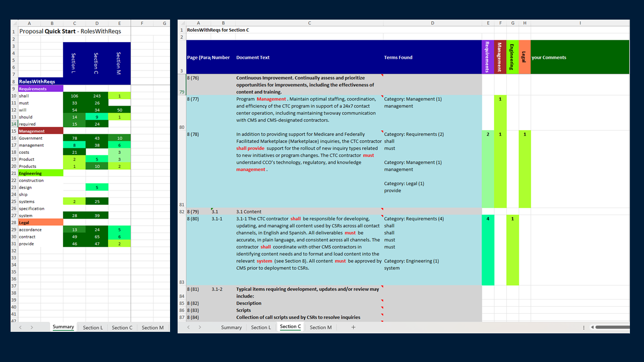
Task: Click the 'your Comments' header cell
Action: point(580,57)
